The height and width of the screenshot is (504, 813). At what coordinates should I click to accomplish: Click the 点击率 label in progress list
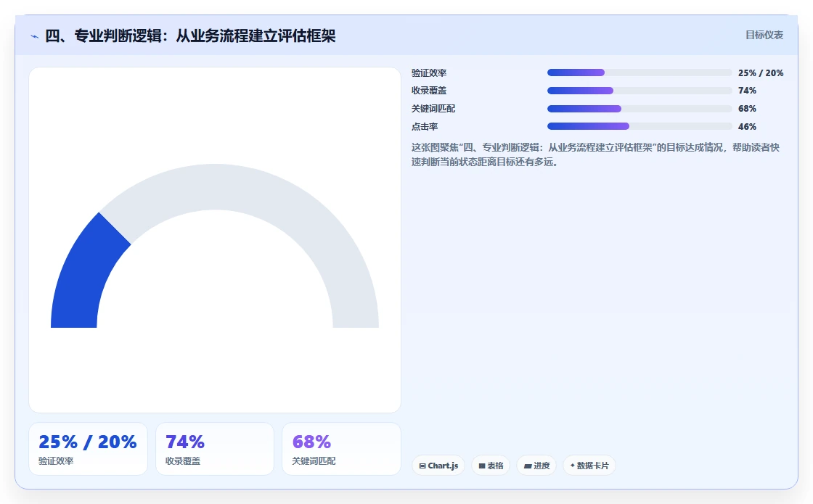pyautogui.click(x=425, y=126)
